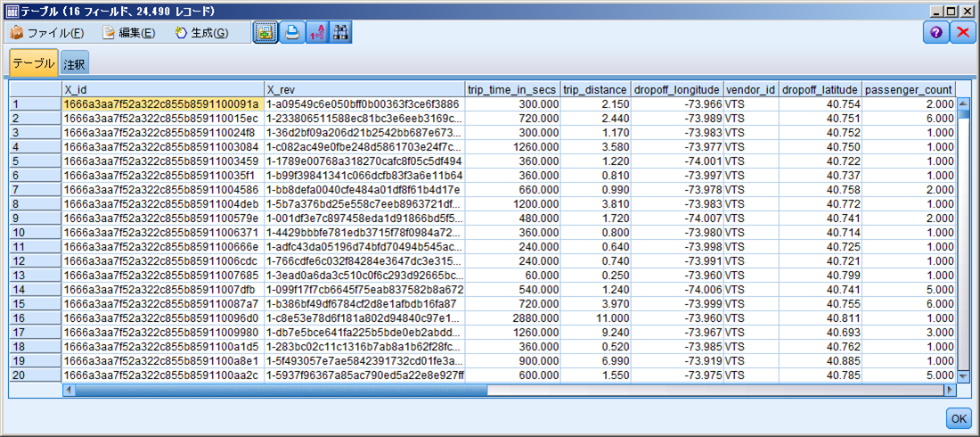Click the dropoff_longitude column header

[677, 89]
